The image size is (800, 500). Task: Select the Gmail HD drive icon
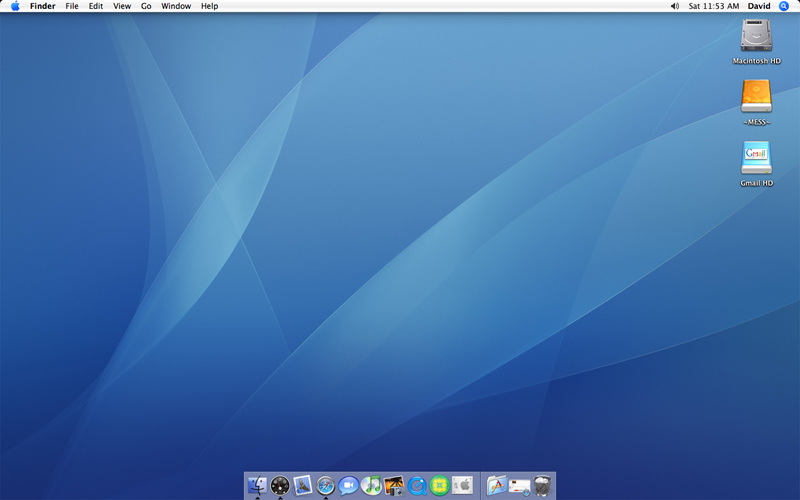(x=756, y=159)
